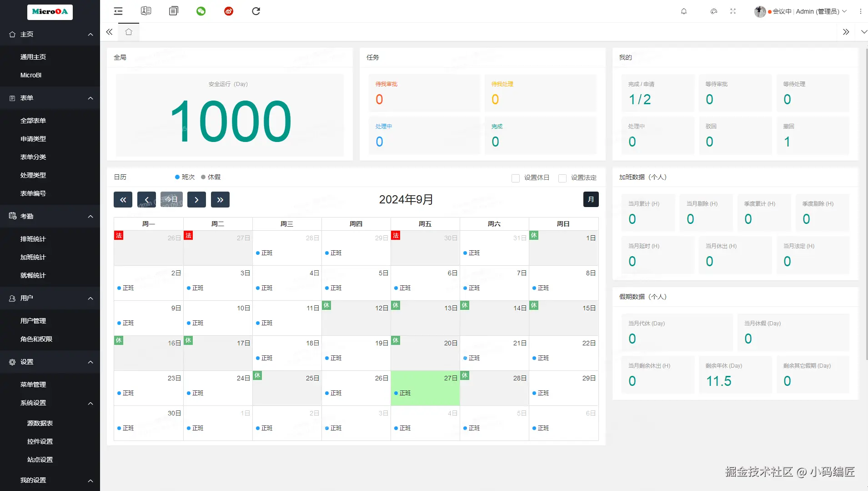The height and width of the screenshot is (491, 868).
Task: Go to next month in calendar
Action: (x=196, y=199)
